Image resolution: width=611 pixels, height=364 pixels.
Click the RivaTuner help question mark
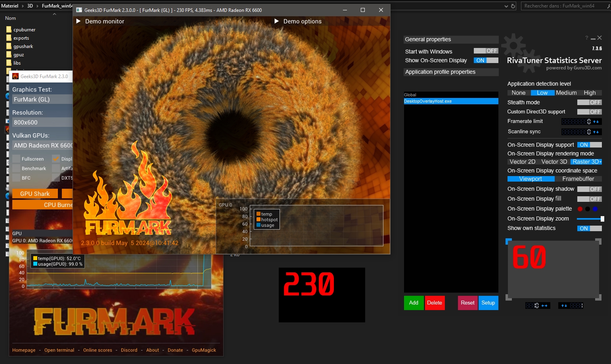[586, 38]
